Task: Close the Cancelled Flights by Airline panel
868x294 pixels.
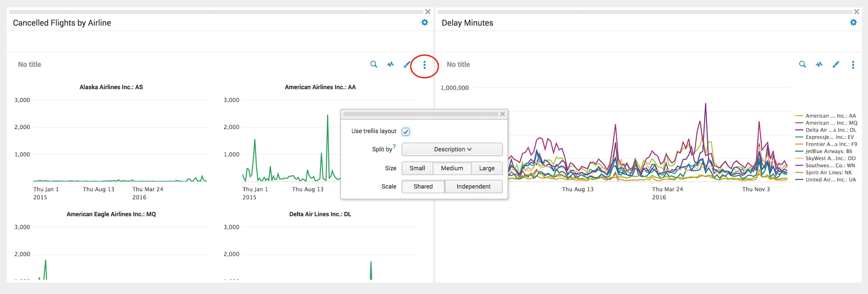Action: click(x=428, y=12)
